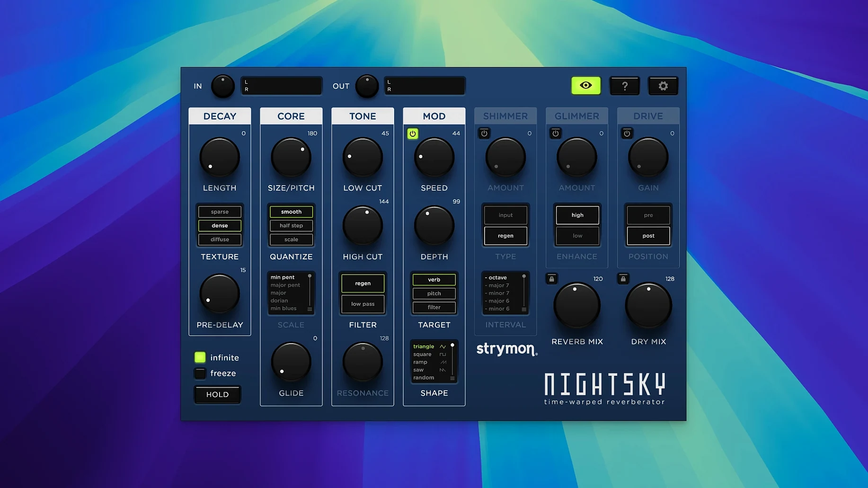Click the OUT level knob
This screenshot has width=868, height=488.
(x=367, y=86)
